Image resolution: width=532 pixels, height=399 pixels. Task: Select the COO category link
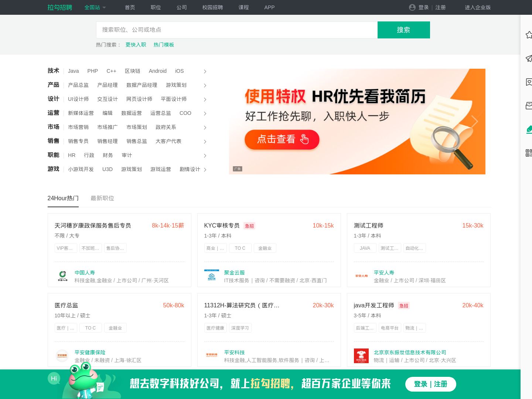pyautogui.click(x=185, y=113)
